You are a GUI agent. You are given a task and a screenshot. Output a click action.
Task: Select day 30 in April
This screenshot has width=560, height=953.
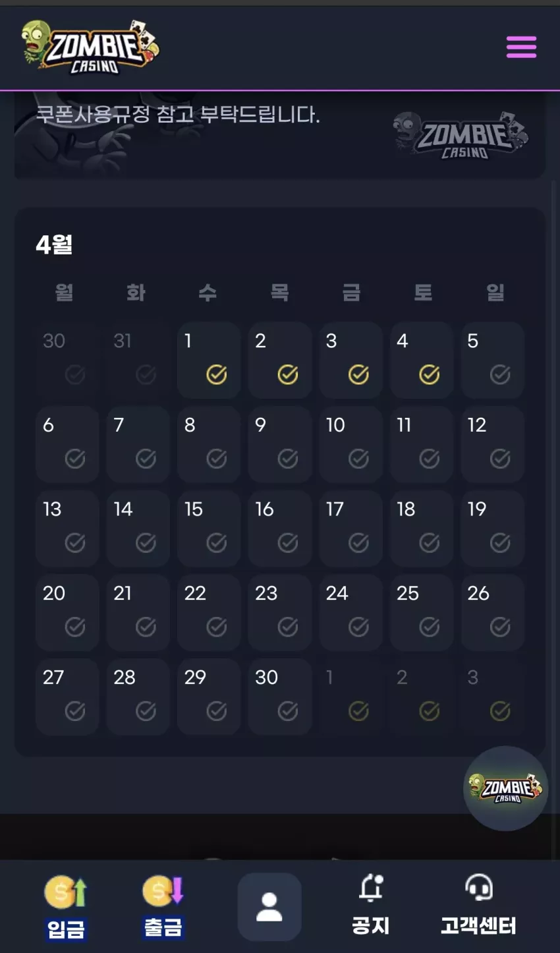280,697
